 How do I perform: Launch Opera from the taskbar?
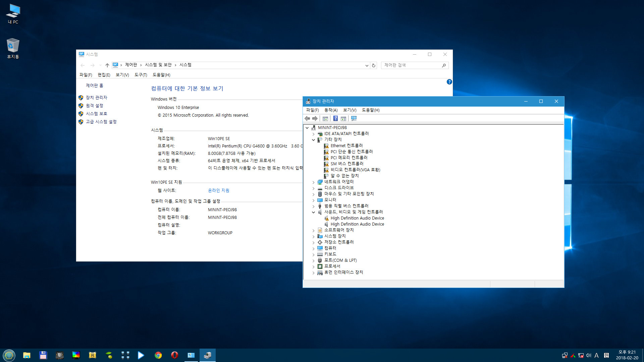(x=174, y=355)
